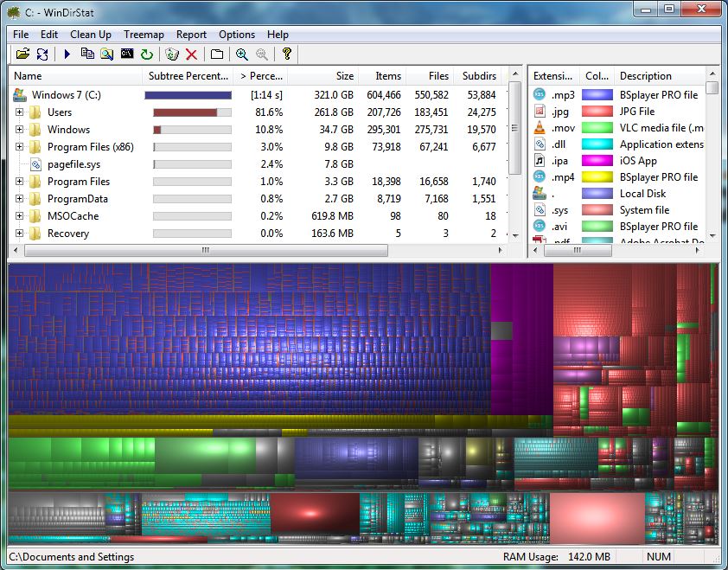Click the .mp4 BSplayer icon

(540, 176)
